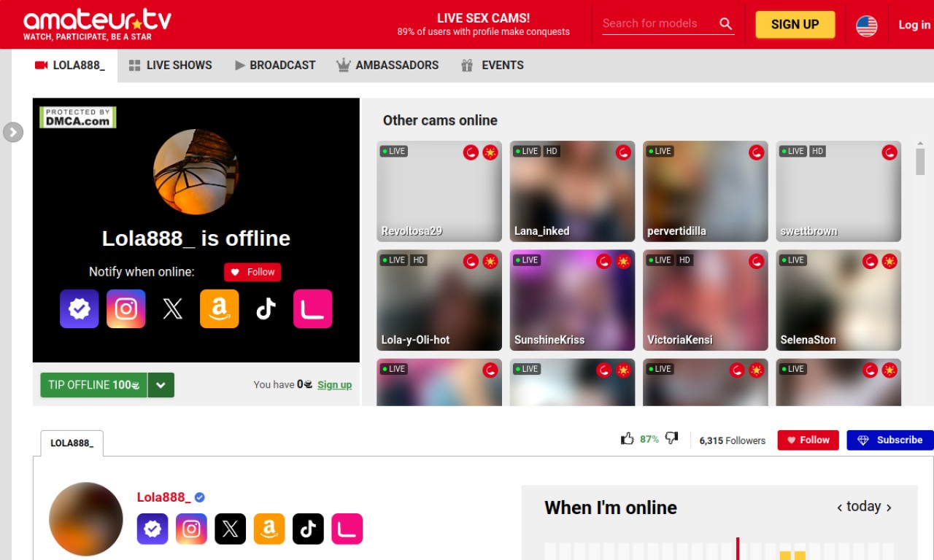Select the LOLA888_ profile tab
934x560 pixels.
coord(72,443)
